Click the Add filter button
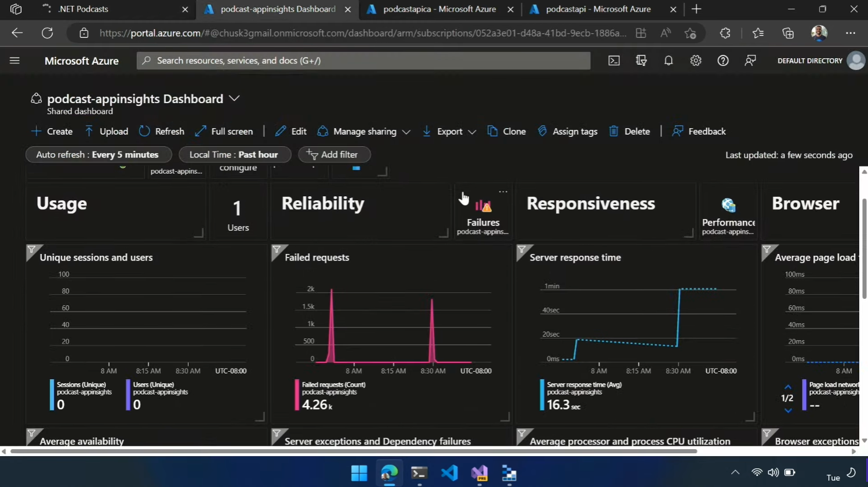 334,154
